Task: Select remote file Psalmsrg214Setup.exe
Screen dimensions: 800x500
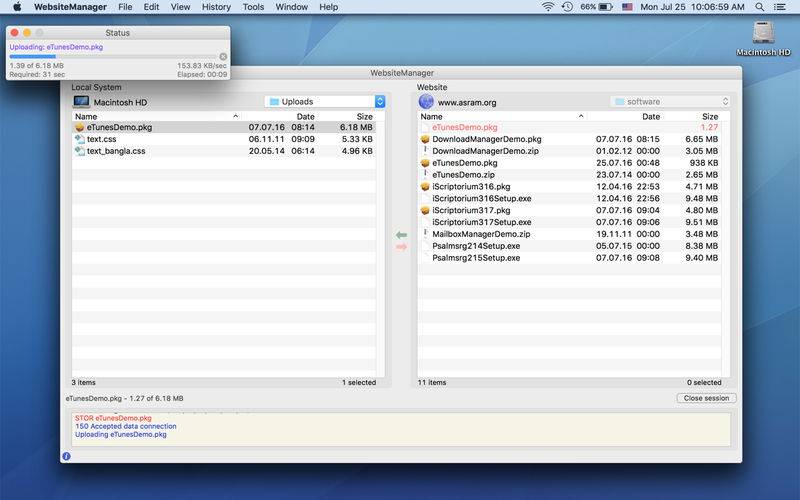Action: (x=569, y=246)
